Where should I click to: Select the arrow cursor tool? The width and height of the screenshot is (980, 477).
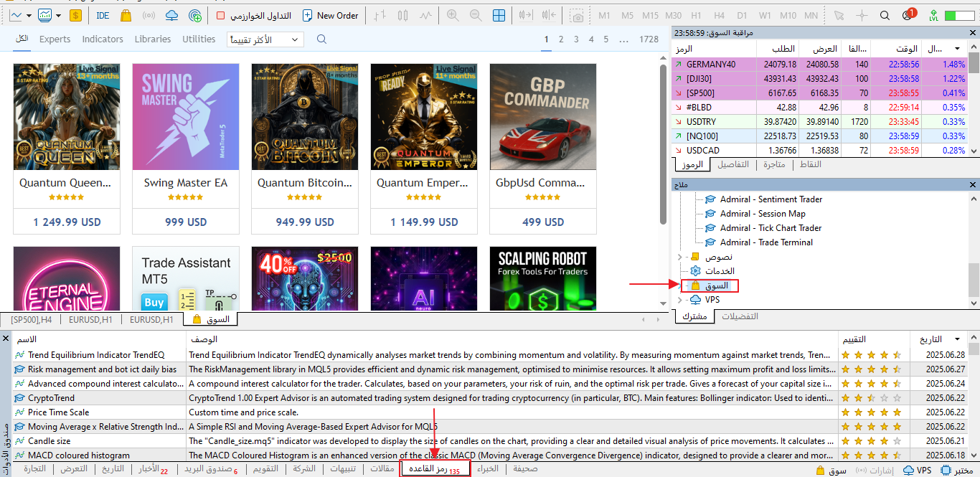839,15
